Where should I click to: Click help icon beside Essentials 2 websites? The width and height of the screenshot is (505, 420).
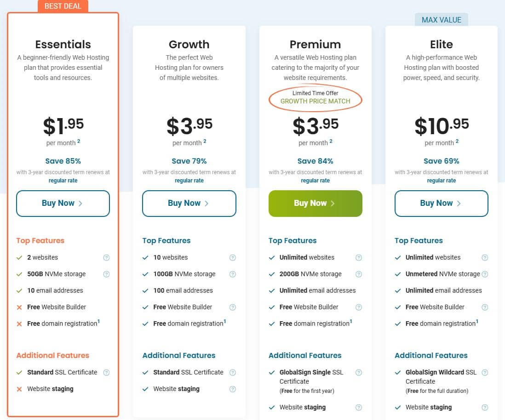(x=106, y=257)
